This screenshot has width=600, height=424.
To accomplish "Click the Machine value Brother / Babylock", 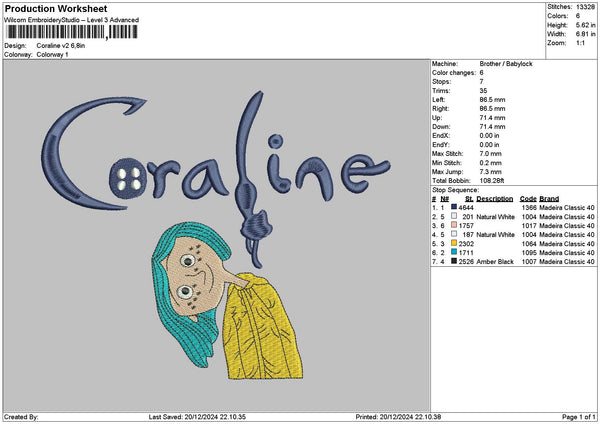I will click(x=509, y=63).
